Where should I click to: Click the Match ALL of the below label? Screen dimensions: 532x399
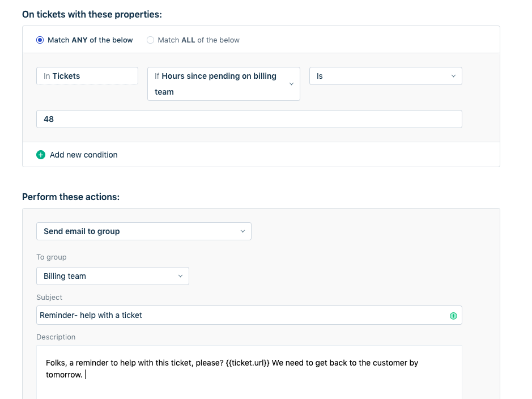[198, 40]
